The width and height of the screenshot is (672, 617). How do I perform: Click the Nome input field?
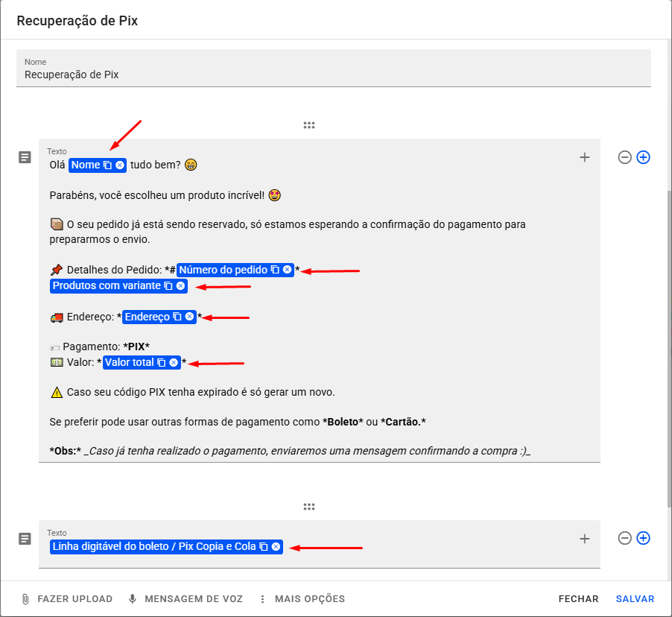[x=334, y=75]
